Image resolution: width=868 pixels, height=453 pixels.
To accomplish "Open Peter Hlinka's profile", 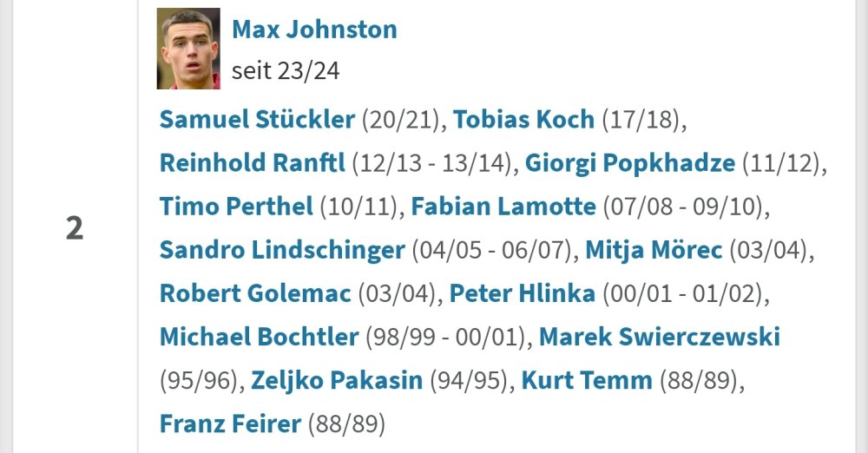I will [522, 293].
